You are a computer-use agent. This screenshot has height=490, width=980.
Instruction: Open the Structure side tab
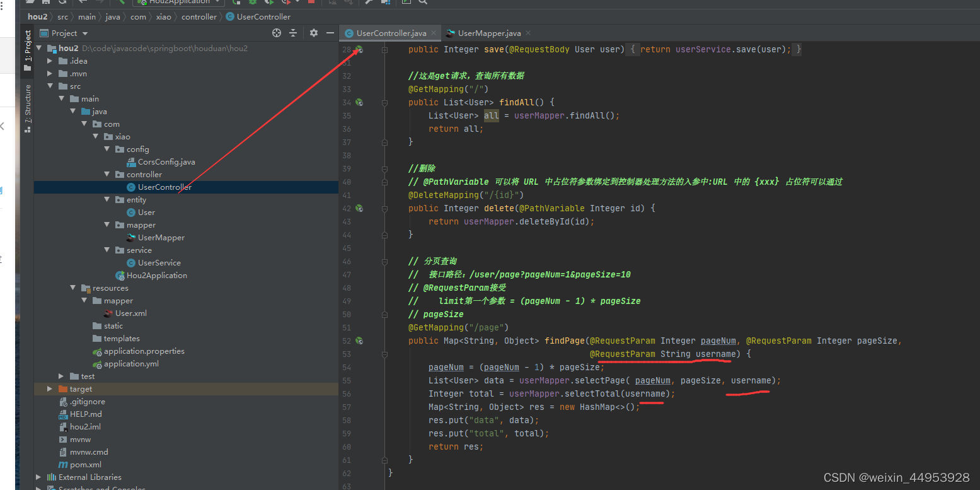pyautogui.click(x=27, y=108)
